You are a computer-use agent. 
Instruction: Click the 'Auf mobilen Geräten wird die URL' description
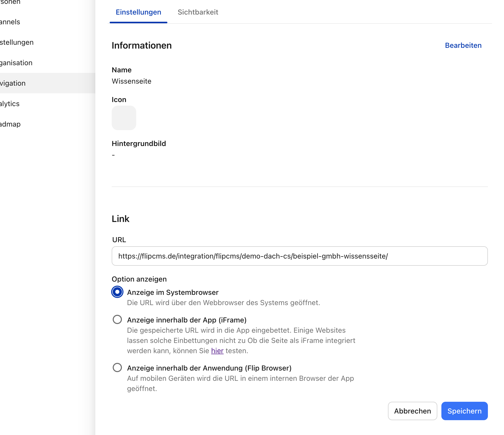240,383
